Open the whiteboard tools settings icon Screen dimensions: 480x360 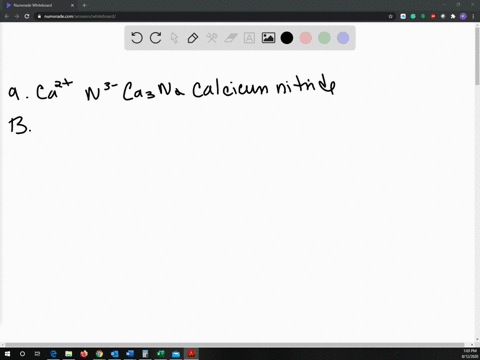212,38
